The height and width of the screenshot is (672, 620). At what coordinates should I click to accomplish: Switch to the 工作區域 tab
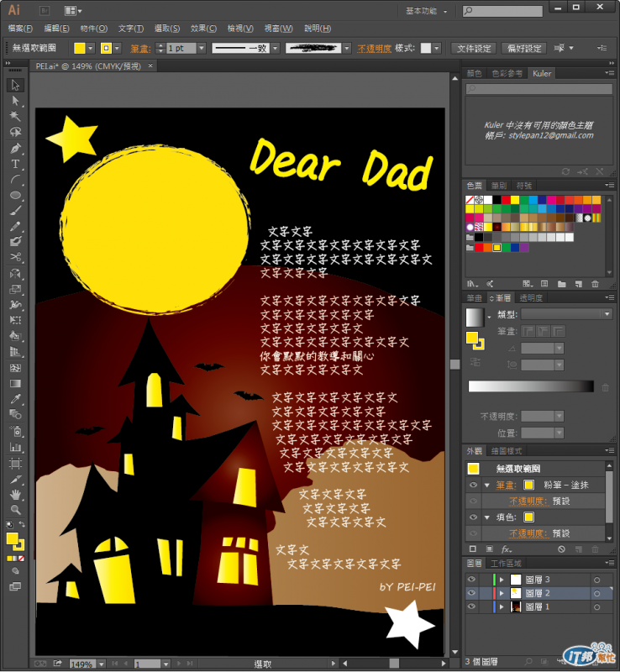tap(506, 563)
